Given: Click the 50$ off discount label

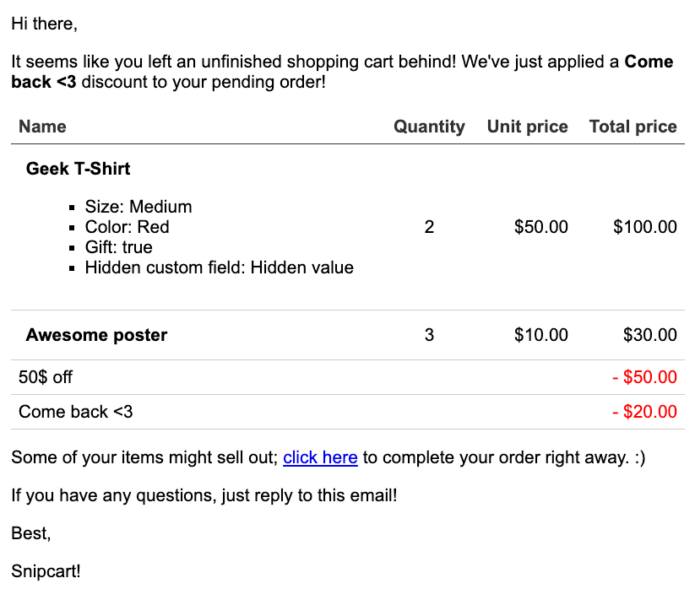Looking at the screenshot, I should (46, 377).
